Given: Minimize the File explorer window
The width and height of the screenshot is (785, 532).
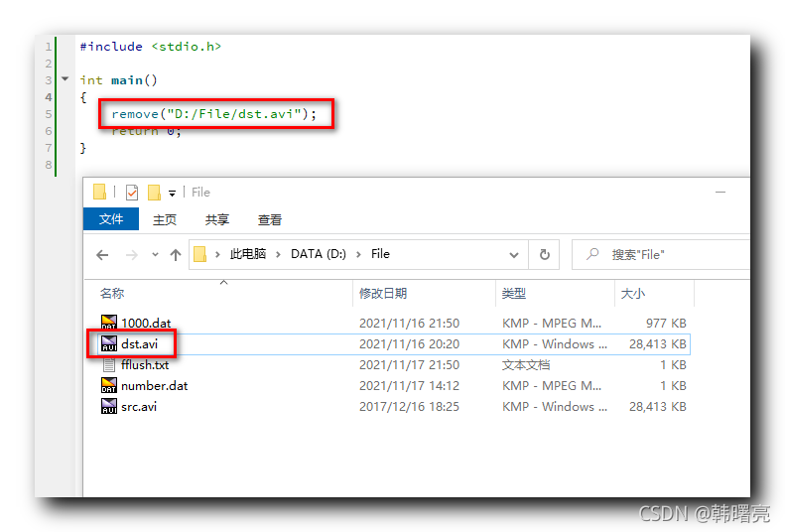Looking at the screenshot, I should coord(720,193).
